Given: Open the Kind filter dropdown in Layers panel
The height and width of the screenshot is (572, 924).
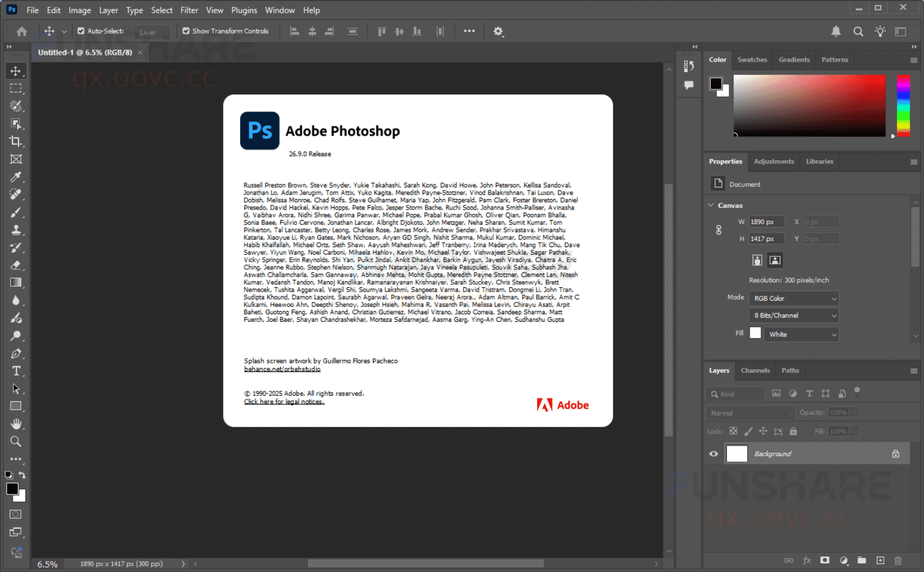Looking at the screenshot, I should 734,393.
